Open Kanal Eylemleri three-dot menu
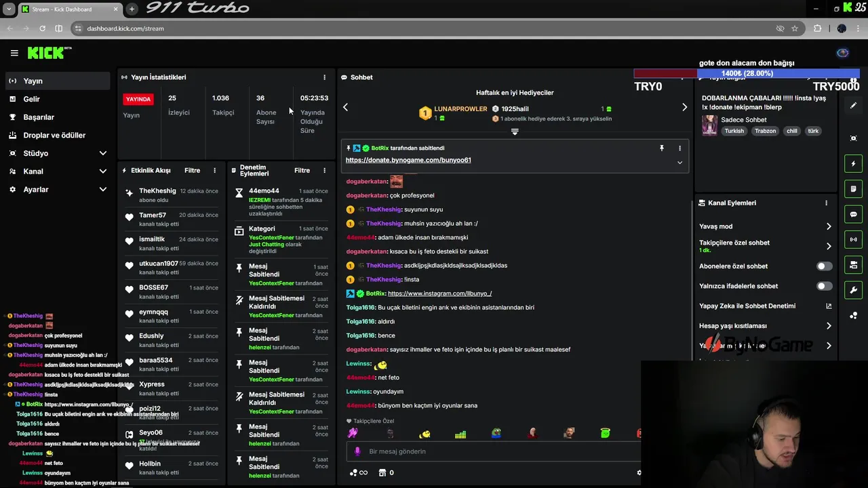868x488 pixels. (826, 203)
